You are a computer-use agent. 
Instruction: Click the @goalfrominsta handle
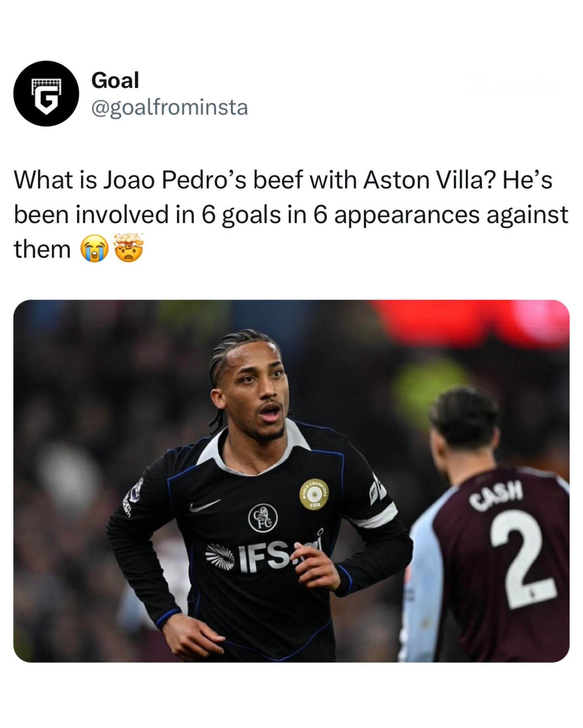coord(170,108)
